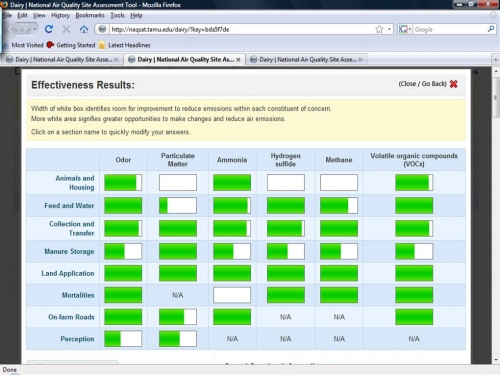Open the address bar history dropdown
Image resolution: width=500 pixels, height=375 pixels.
point(389,29)
